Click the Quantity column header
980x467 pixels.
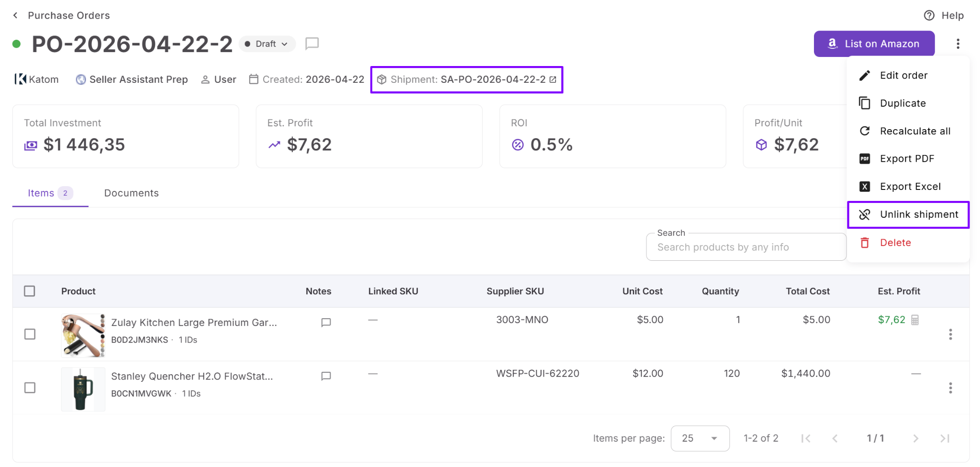(x=720, y=291)
